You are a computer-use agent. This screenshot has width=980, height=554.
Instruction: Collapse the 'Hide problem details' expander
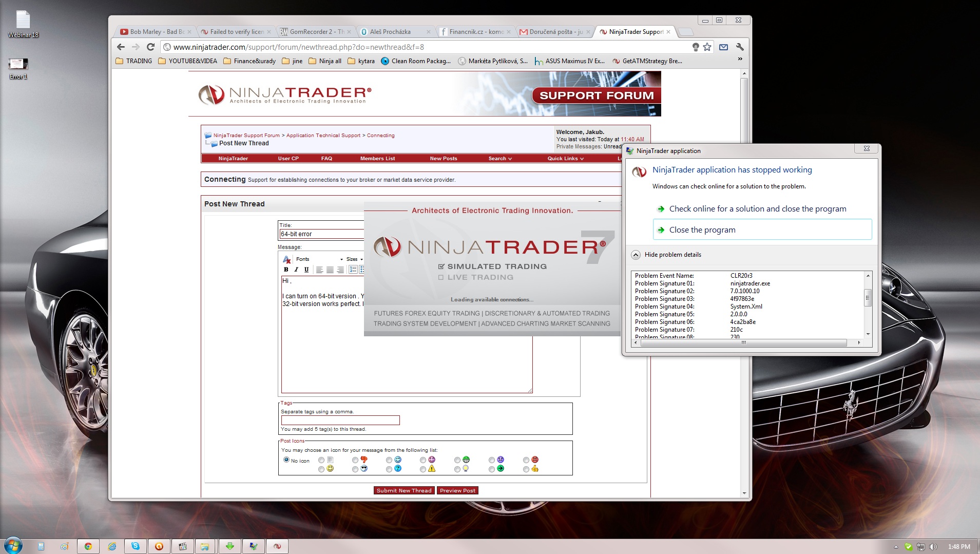(636, 255)
